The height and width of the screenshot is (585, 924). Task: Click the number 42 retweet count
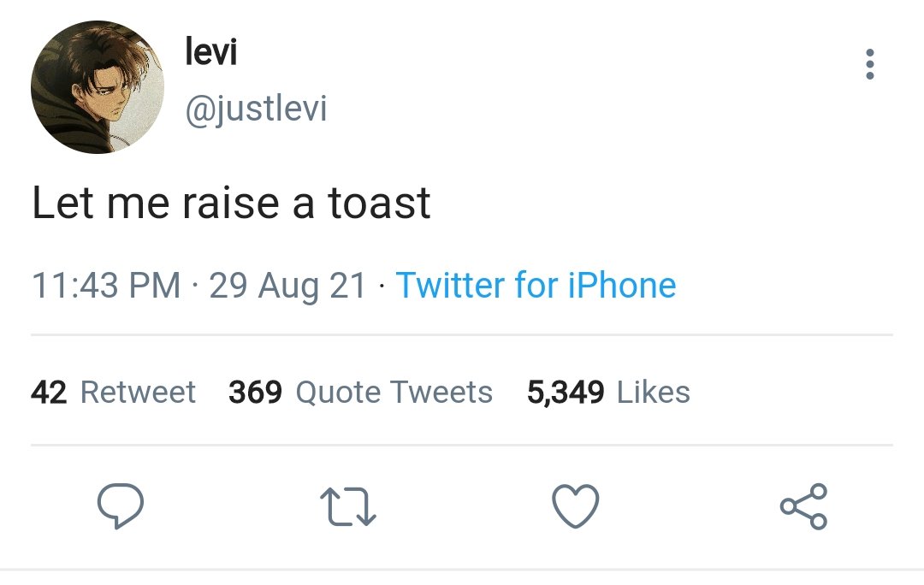[x=49, y=392]
